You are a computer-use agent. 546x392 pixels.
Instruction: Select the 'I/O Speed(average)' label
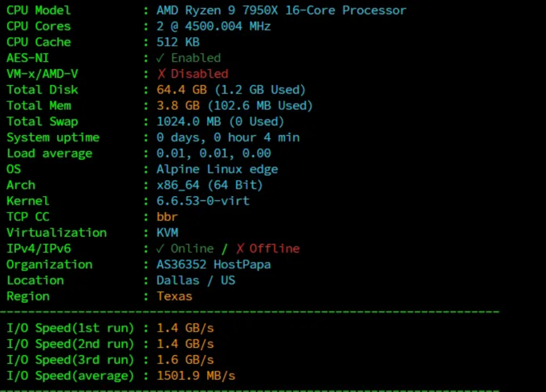(x=70, y=376)
